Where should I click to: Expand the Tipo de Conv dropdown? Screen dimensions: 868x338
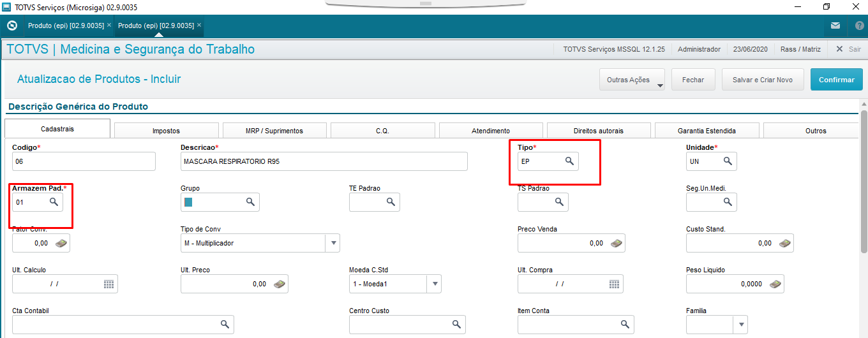[x=333, y=243]
